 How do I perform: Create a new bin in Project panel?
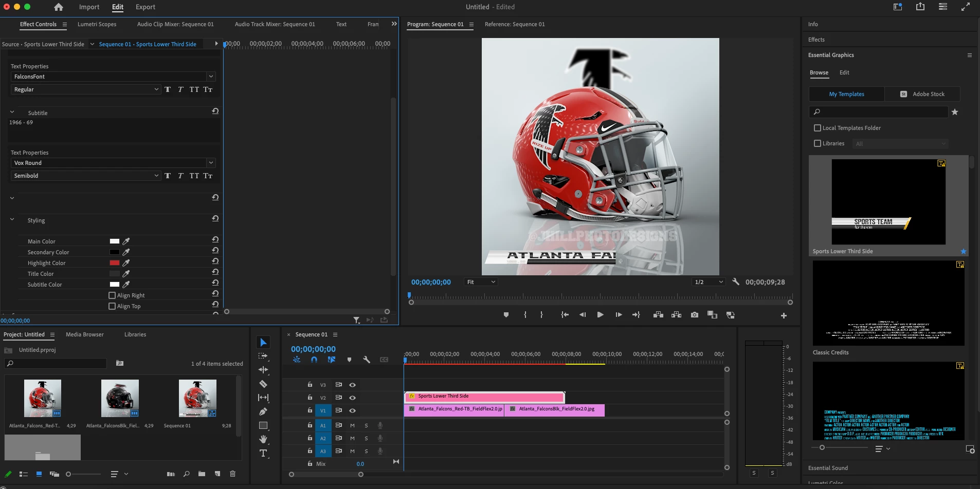pos(202,474)
